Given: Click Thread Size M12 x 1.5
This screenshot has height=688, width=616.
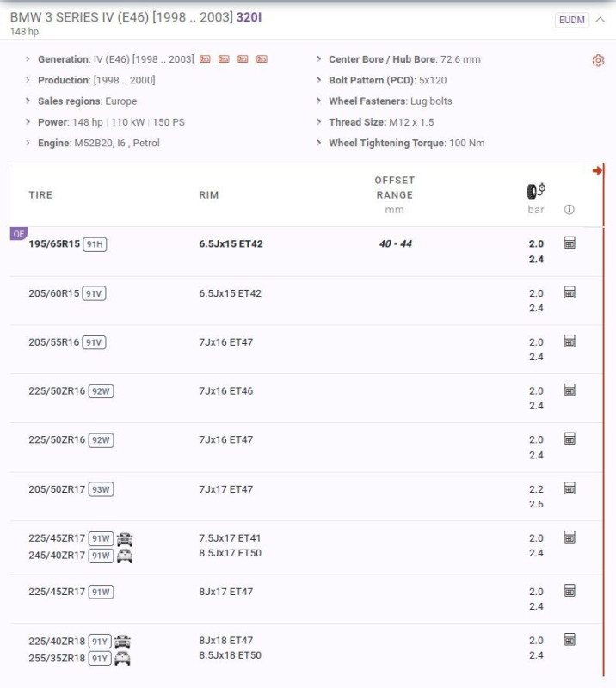Looking at the screenshot, I should pos(381,122).
